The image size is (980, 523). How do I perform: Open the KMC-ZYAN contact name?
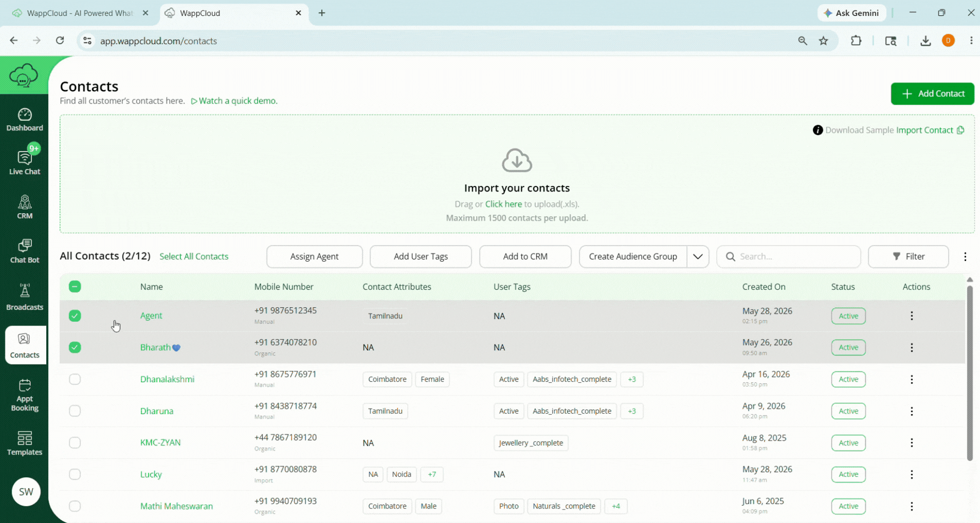(x=160, y=442)
